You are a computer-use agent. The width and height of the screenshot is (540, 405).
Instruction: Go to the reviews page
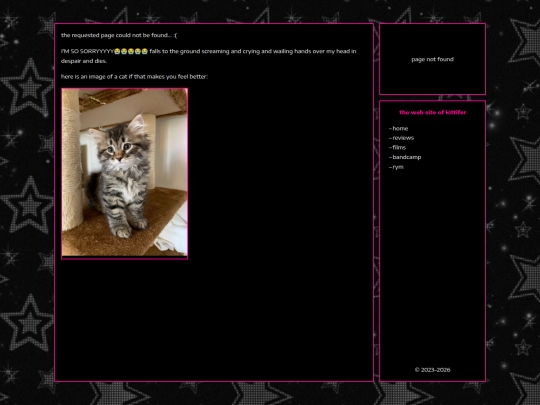tap(403, 138)
